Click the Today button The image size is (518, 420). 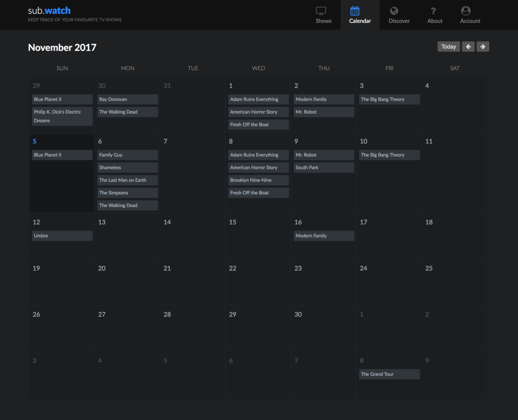point(448,47)
